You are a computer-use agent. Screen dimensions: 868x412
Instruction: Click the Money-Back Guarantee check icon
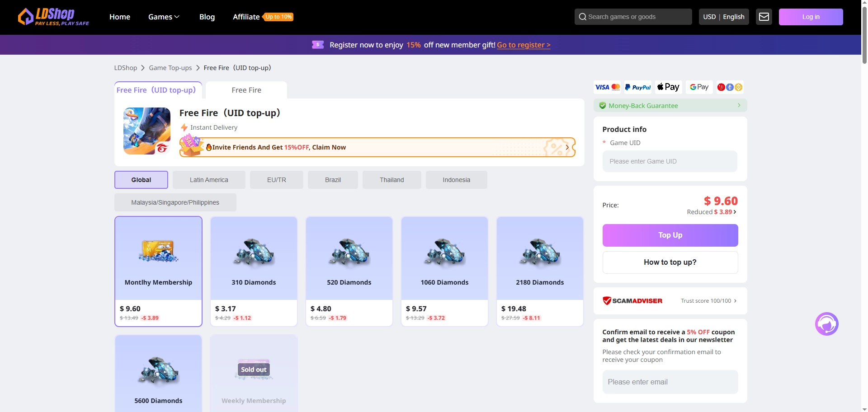click(603, 106)
